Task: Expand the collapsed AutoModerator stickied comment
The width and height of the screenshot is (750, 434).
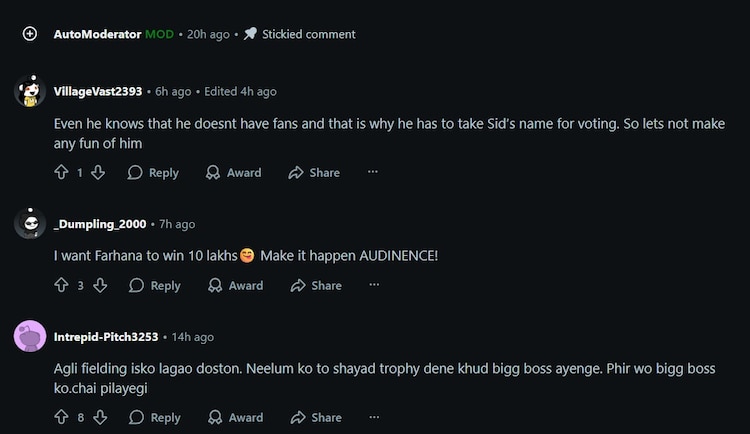Action: pyautogui.click(x=30, y=34)
